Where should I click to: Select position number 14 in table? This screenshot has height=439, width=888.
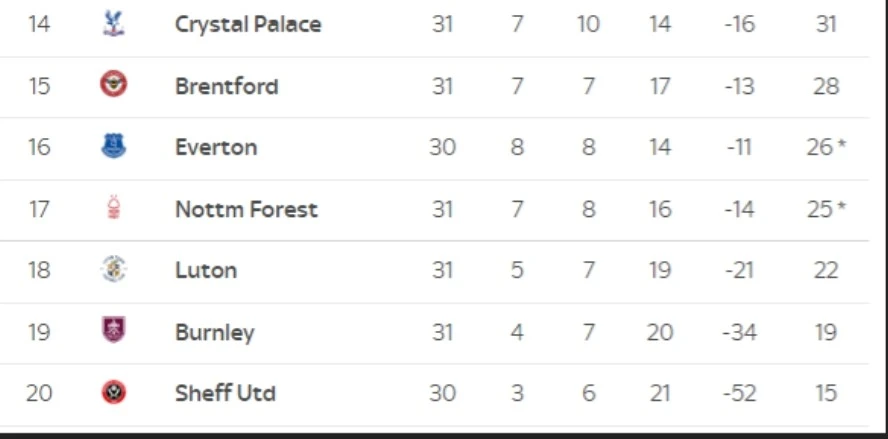point(39,24)
